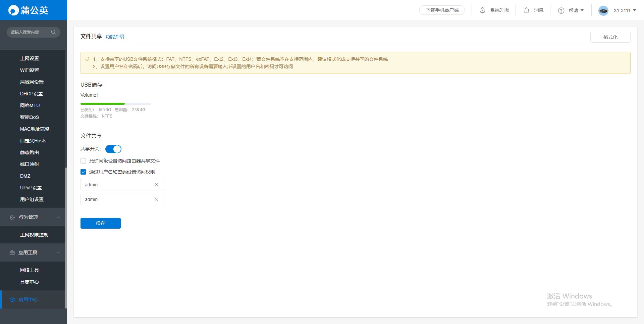Turn off the 共享开关 toggle
644x324 pixels.
tap(113, 149)
